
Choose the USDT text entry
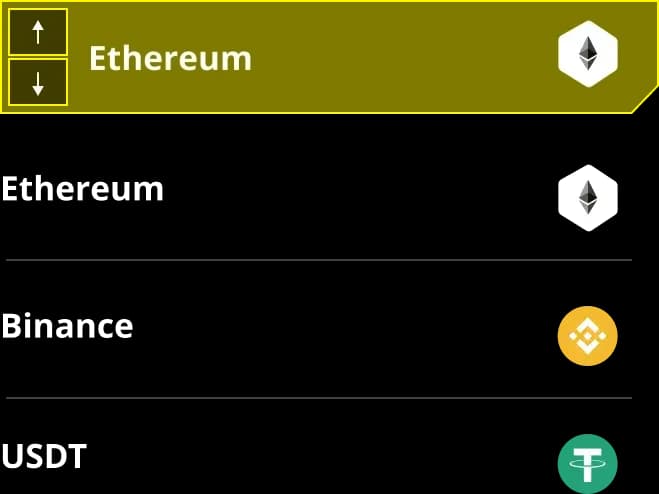coord(44,456)
